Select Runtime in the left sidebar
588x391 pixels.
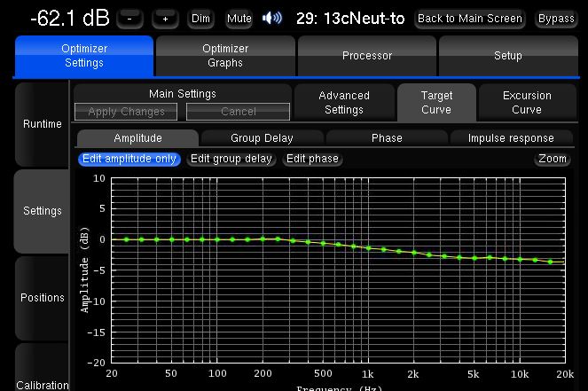pos(42,124)
